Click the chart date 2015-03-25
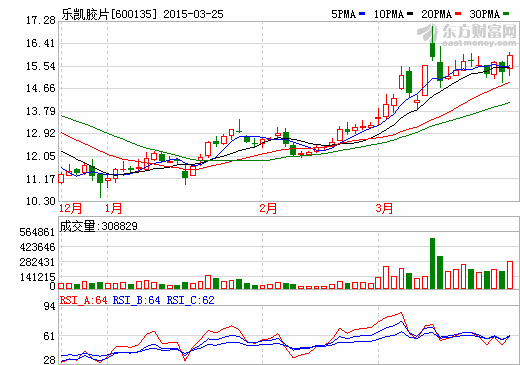Viewport: 520px width, 365px height. click(x=193, y=14)
